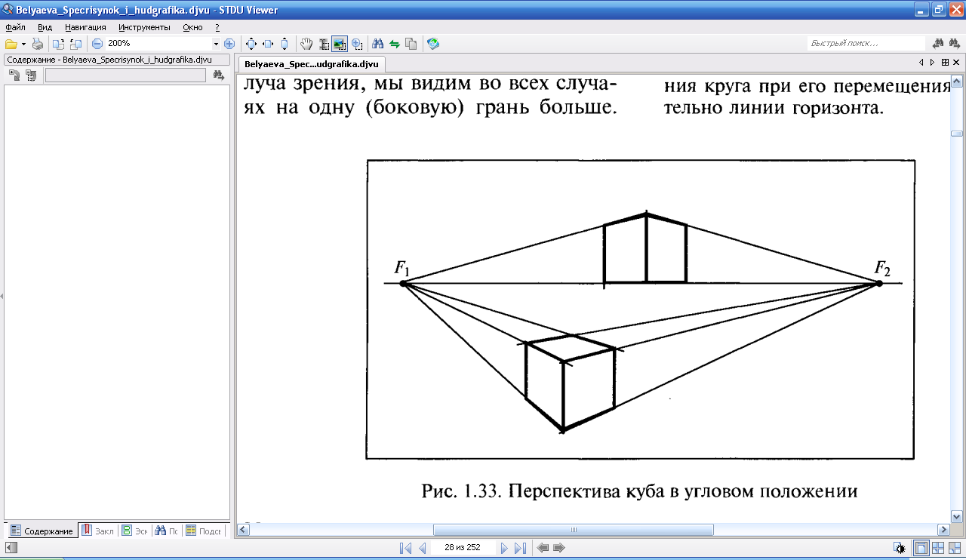Open a file with the folder icon

pyautogui.click(x=11, y=44)
